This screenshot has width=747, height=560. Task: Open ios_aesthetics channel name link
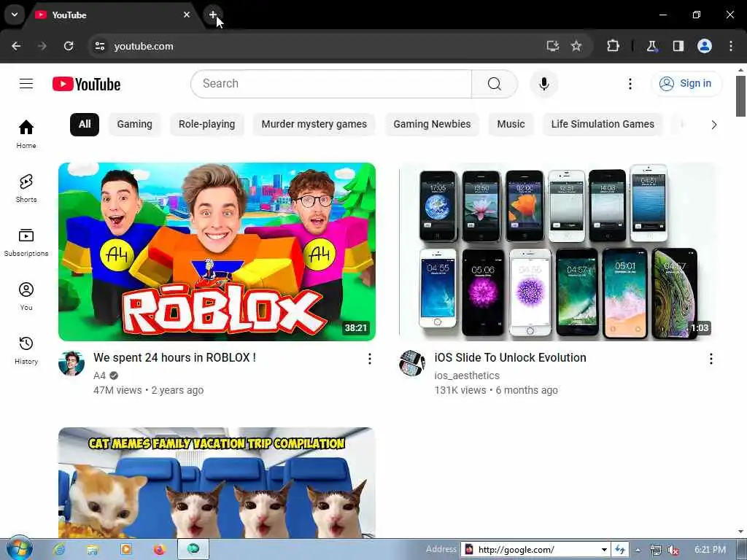point(467,376)
